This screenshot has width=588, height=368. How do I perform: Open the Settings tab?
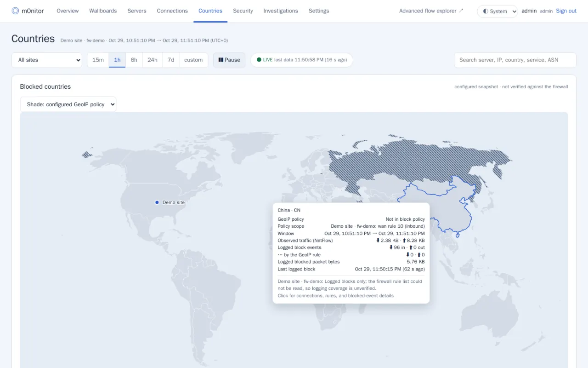click(319, 11)
